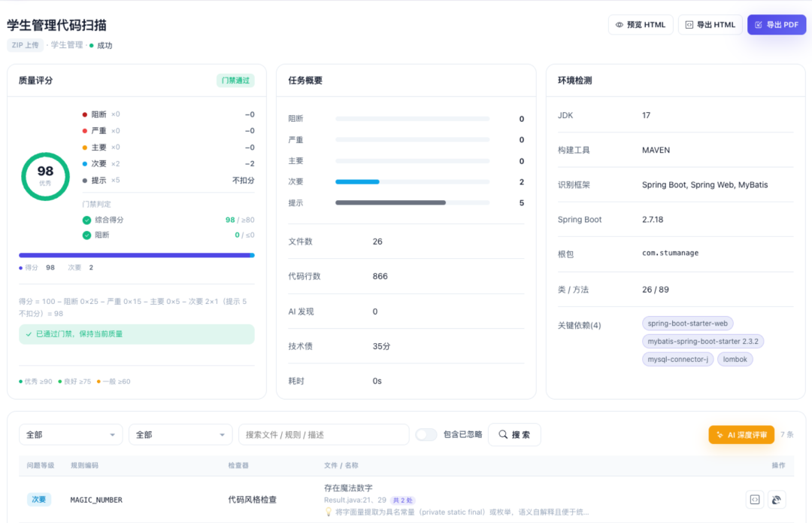This screenshot has height=523, width=812.
Task: Click the com.stumanage root package value
Action: (670, 253)
